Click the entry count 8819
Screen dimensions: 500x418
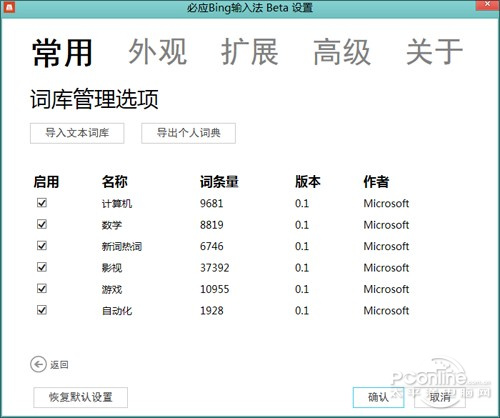212,225
